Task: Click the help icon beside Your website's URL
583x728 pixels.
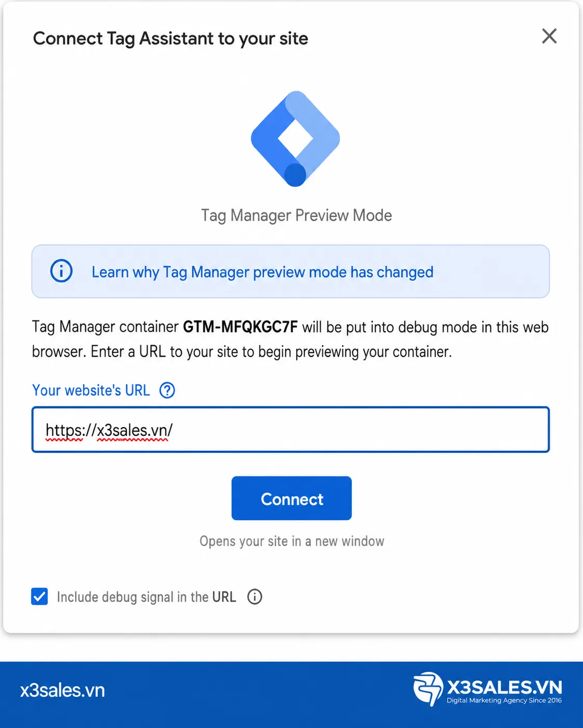Action: coord(167,390)
